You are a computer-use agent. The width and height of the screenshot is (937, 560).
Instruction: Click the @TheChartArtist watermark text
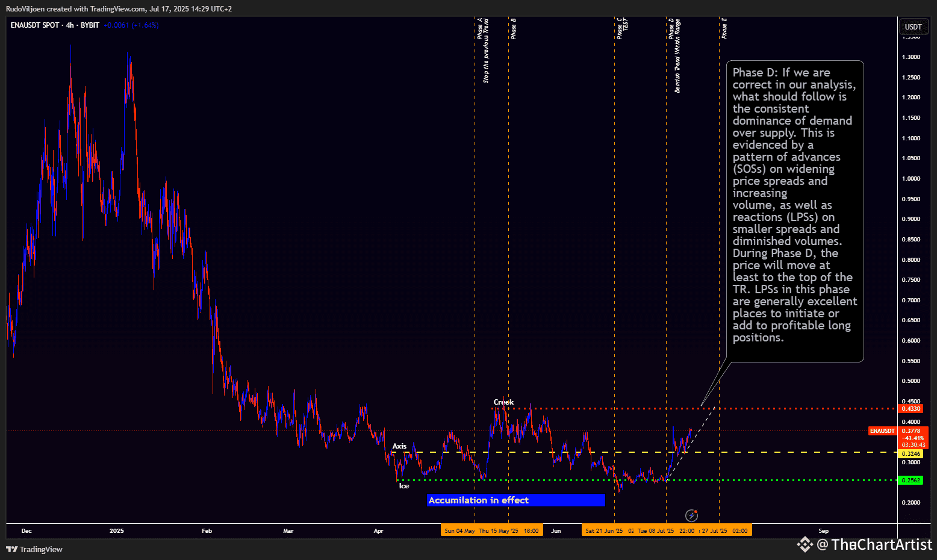tap(874, 544)
